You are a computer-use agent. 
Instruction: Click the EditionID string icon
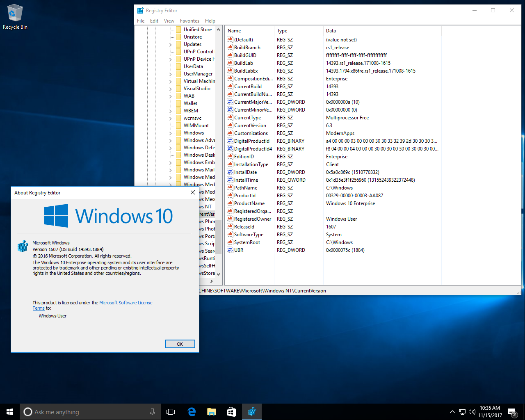(x=230, y=156)
